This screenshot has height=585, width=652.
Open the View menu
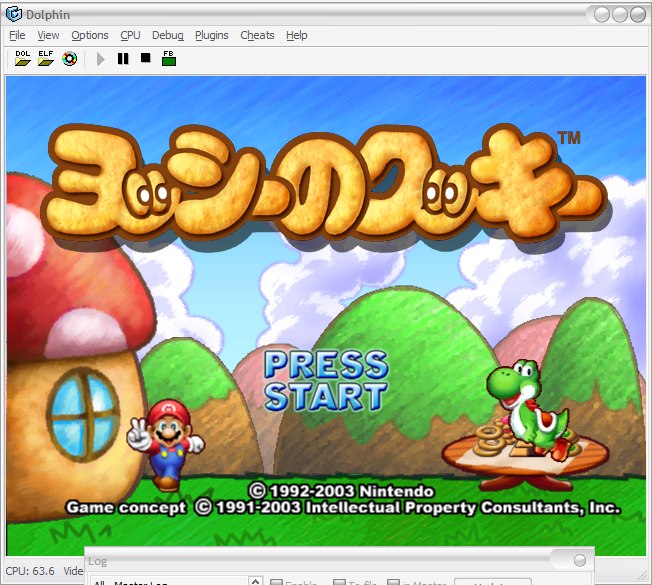pos(48,35)
